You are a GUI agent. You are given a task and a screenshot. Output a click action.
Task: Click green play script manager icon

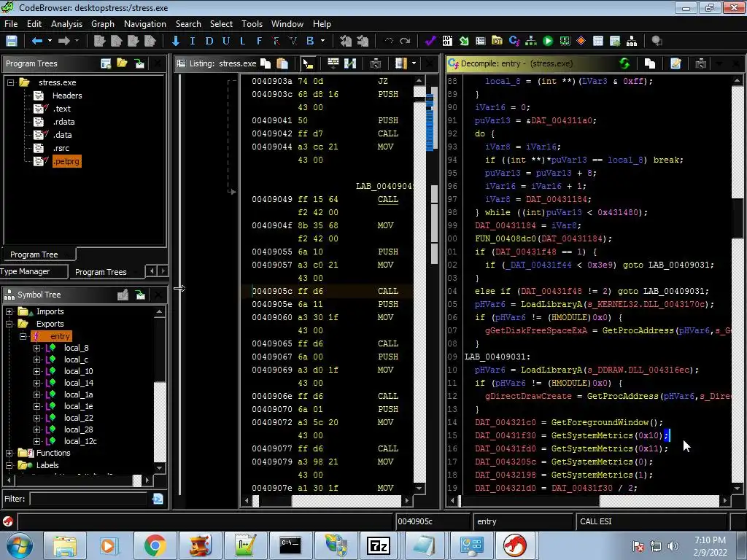coord(548,41)
